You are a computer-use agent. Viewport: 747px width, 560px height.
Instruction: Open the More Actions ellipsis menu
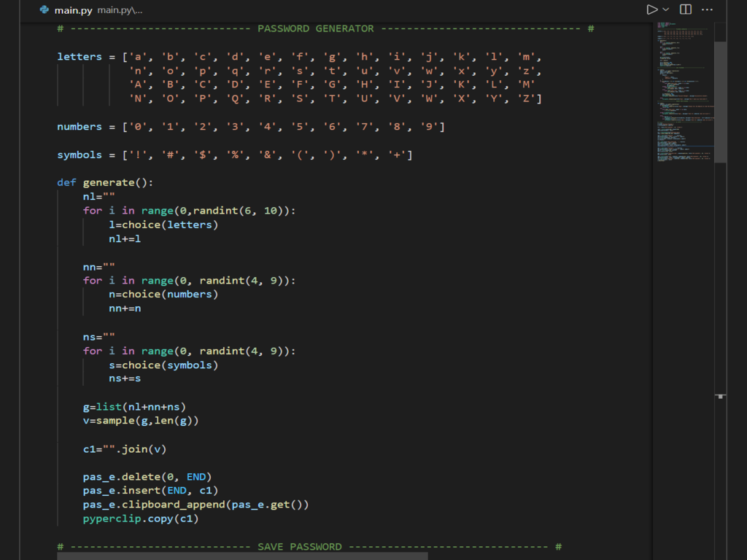tap(707, 9)
